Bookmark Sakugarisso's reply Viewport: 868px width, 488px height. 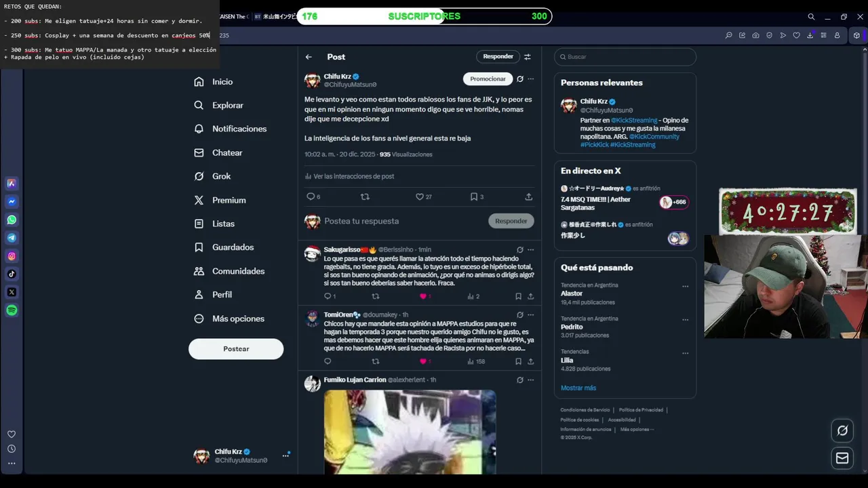coord(518,296)
